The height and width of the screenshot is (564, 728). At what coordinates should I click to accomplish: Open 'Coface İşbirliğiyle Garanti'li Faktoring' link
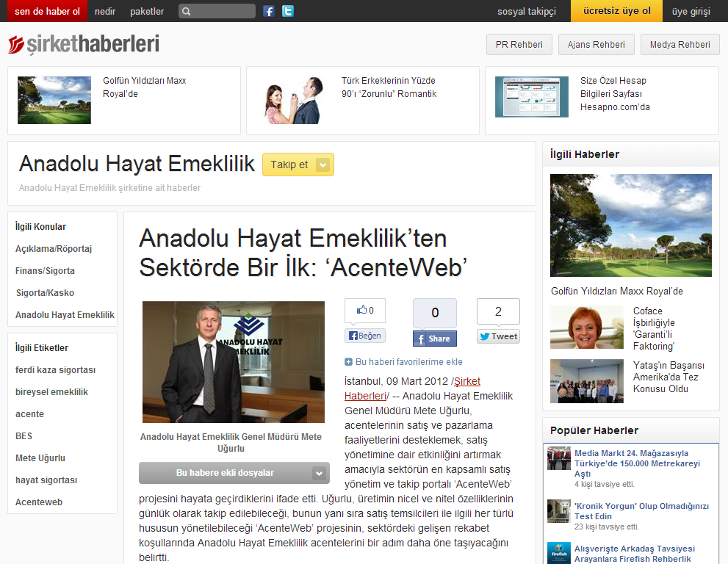(655, 328)
